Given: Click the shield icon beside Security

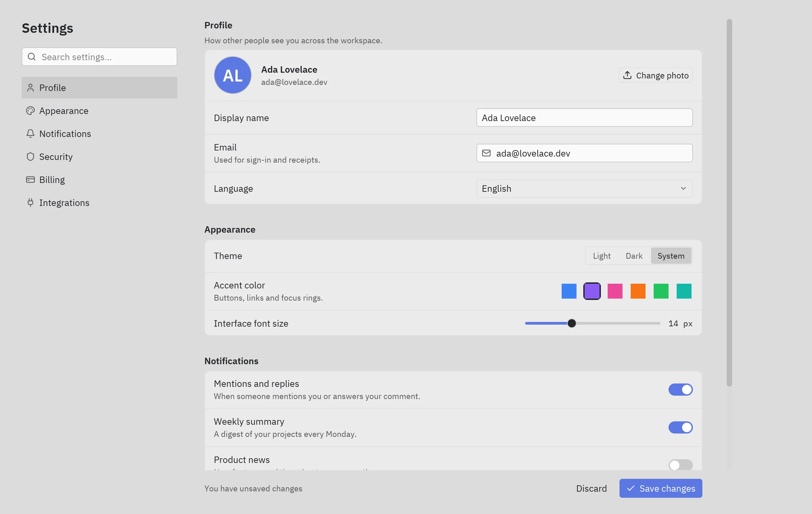Looking at the screenshot, I should click(x=30, y=157).
